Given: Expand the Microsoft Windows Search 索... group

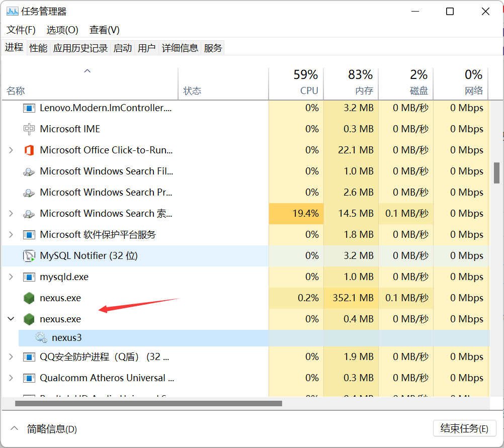Looking at the screenshot, I should point(11,213).
